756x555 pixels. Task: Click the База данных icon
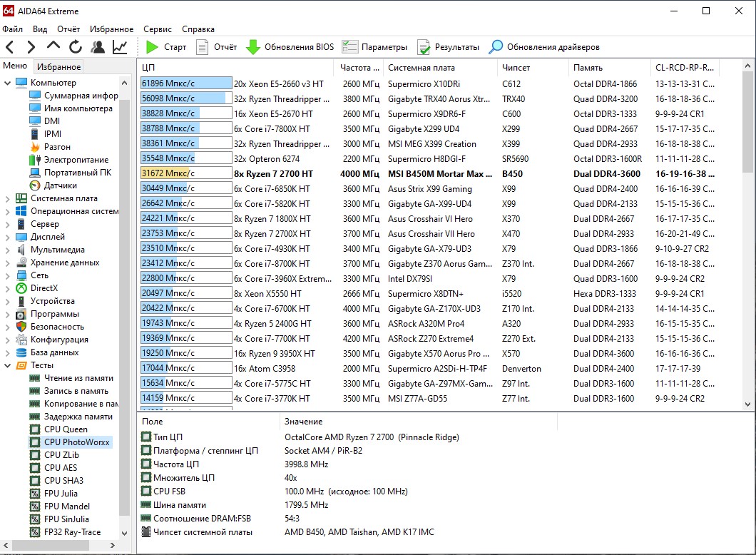coord(21,352)
